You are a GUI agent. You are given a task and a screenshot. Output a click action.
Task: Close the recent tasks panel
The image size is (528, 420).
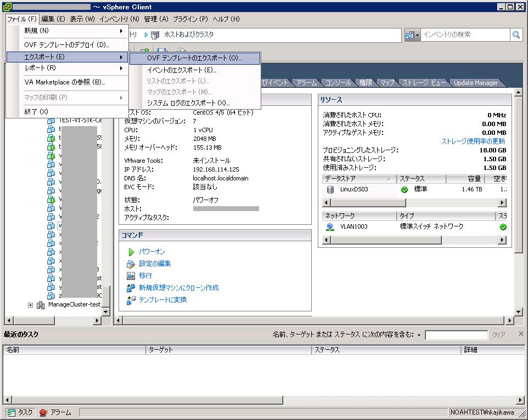pos(521,334)
